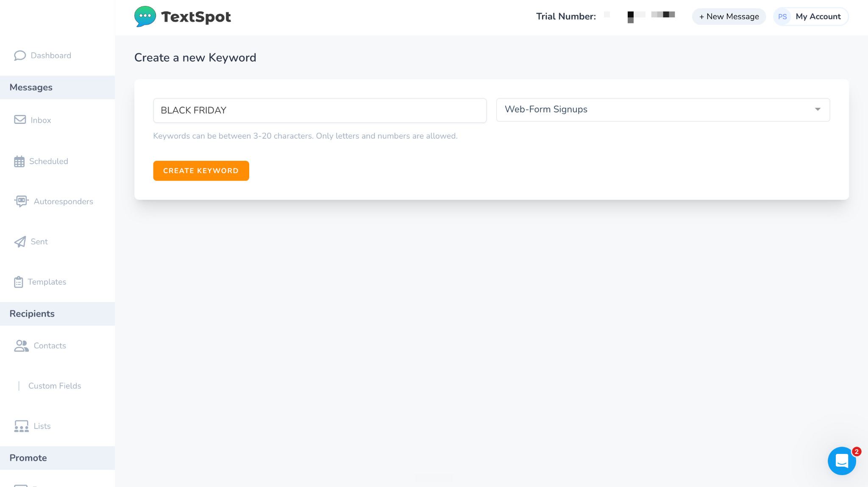868x487 pixels.
Task: Go to Contacts page
Action: pyautogui.click(x=50, y=346)
